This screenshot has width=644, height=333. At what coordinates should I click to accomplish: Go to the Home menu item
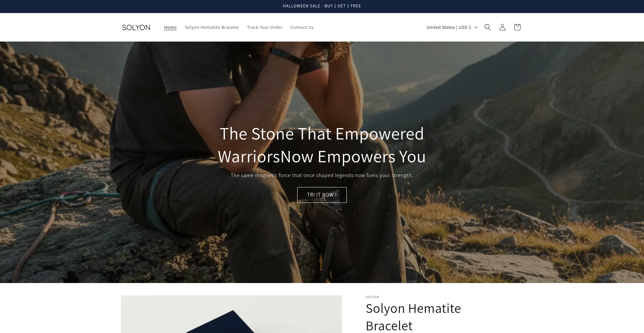[170, 27]
